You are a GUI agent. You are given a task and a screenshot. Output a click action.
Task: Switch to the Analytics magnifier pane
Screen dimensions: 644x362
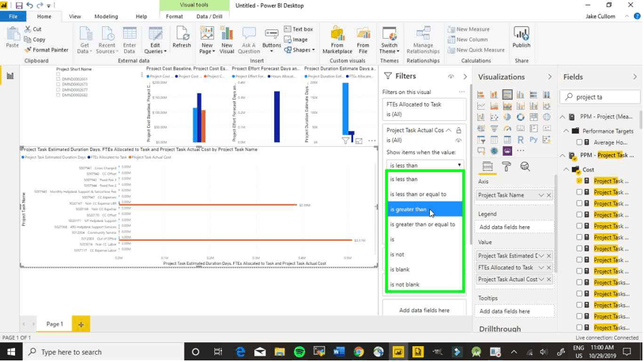point(525,167)
